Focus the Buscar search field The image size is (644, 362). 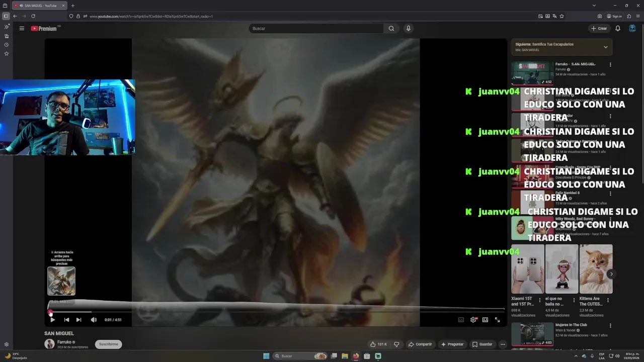click(x=316, y=29)
